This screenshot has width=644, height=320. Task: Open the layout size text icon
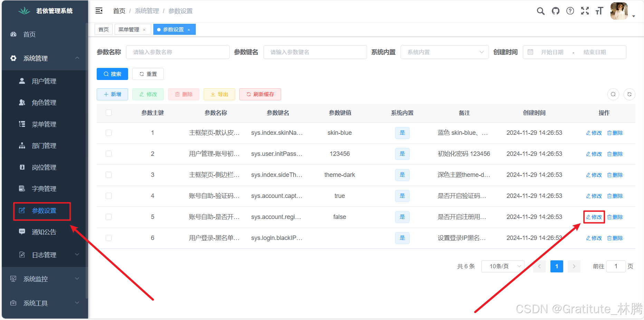599,11
